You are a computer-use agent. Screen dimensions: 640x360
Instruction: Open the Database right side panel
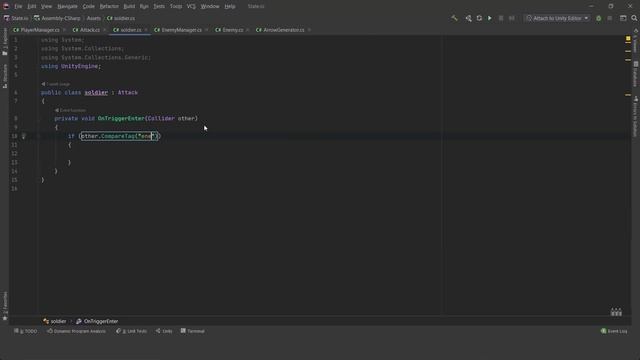[x=636, y=74]
